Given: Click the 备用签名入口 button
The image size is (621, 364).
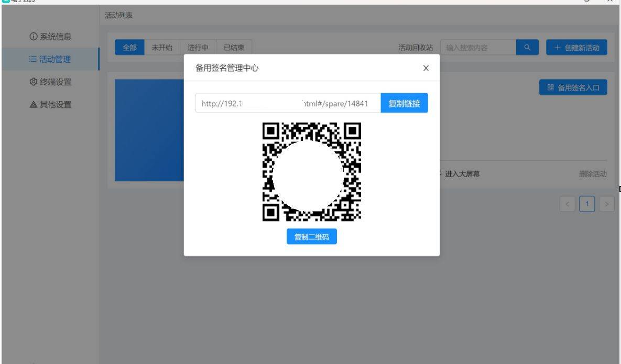Looking at the screenshot, I should (573, 87).
